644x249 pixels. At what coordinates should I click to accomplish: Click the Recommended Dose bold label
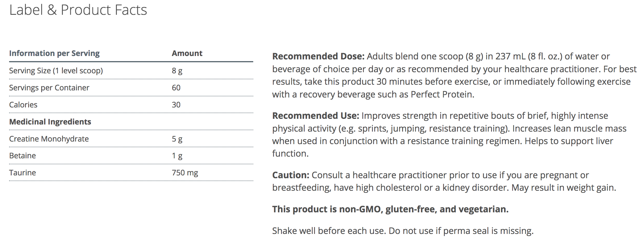(x=318, y=56)
